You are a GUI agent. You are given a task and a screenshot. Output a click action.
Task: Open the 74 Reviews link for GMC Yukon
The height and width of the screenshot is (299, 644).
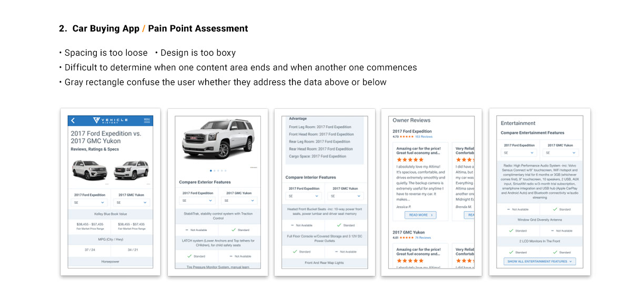tap(424, 238)
